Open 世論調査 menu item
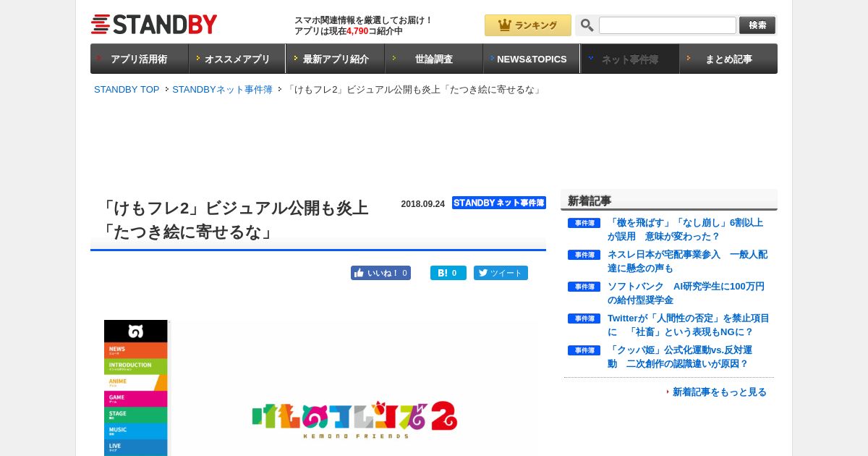 (x=434, y=59)
